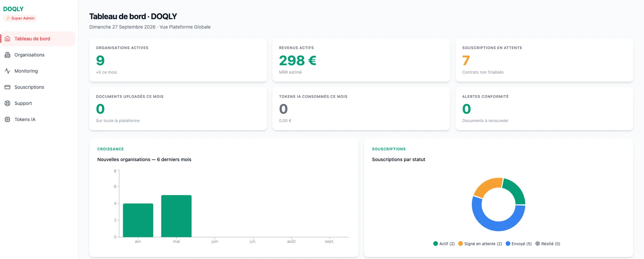Screen dimensions: 644x259
Task: Go to the Organisations page
Action: pos(38,55)
